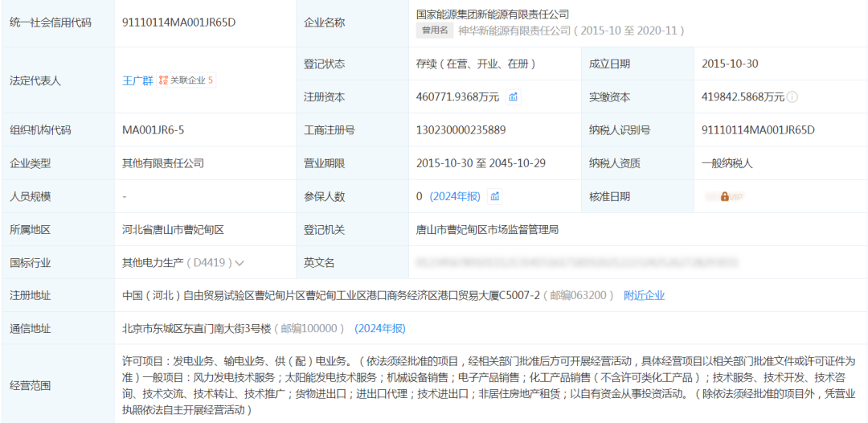Click the 关联企业 network icon
Image resolution: width=868 pixels, height=423 pixels.
click(x=163, y=80)
